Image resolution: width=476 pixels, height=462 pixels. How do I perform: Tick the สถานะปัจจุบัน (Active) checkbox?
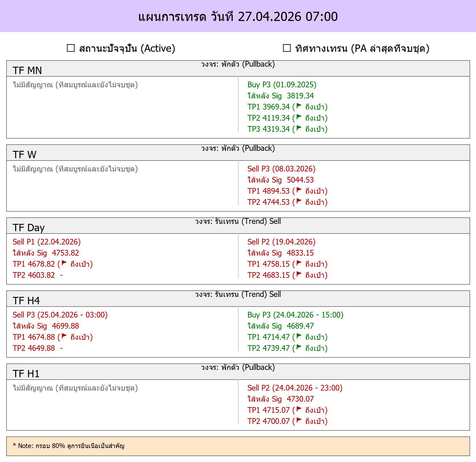pyautogui.click(x=71, y=48)
